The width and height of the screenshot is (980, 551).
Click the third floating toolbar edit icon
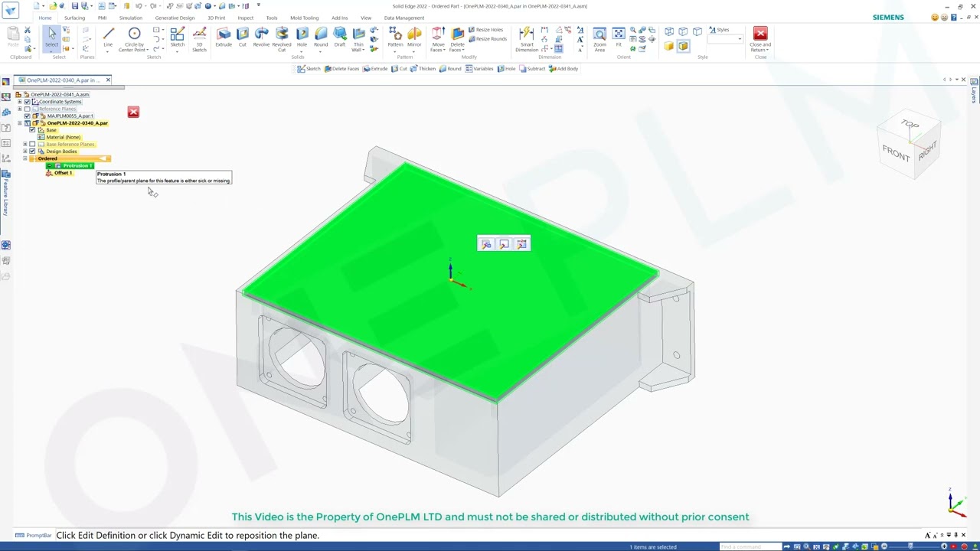click(x=521, y=244)
